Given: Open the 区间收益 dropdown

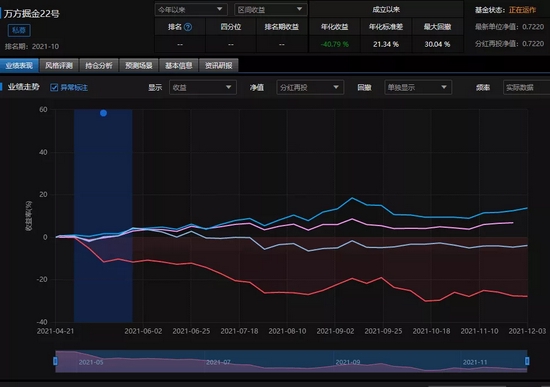Looking at the screenshot, I should [270, 9].
